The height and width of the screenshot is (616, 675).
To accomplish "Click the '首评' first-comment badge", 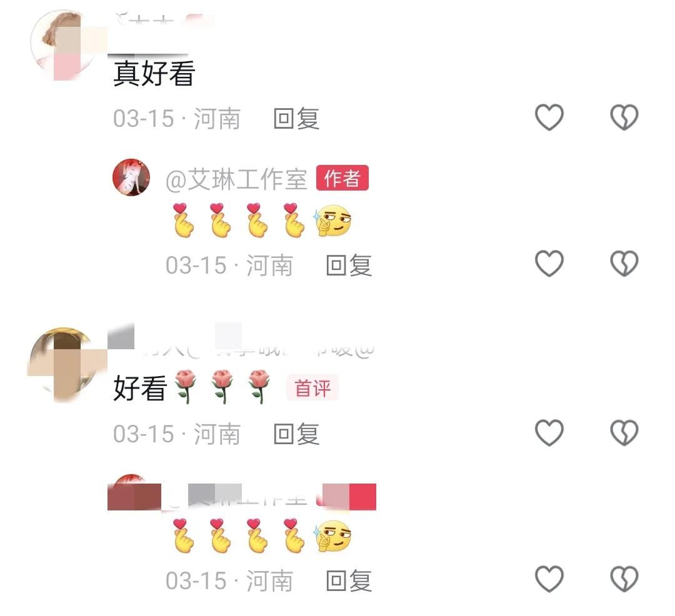I will coord(312,387).
